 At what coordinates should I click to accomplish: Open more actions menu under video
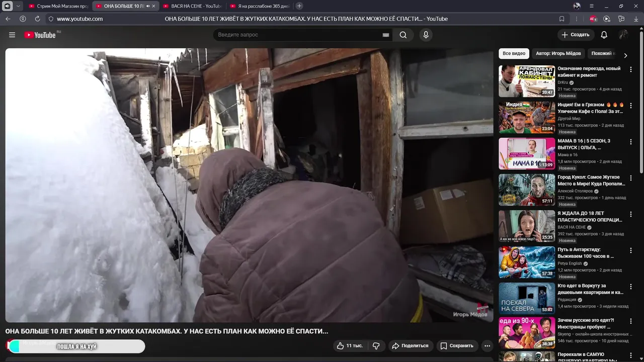pyautogui.click(x=487, y=345)
